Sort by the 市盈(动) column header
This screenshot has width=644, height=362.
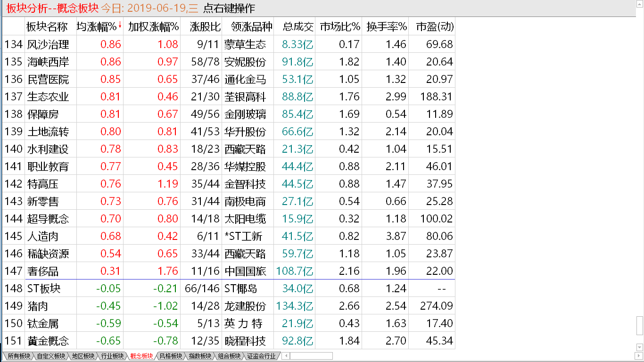(432, 27)
